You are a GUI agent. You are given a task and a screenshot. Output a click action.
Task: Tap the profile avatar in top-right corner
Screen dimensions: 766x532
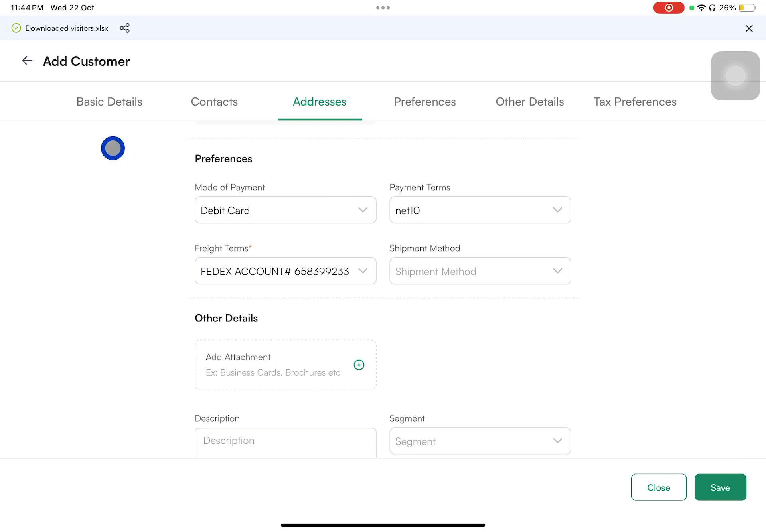pos(735,76)
